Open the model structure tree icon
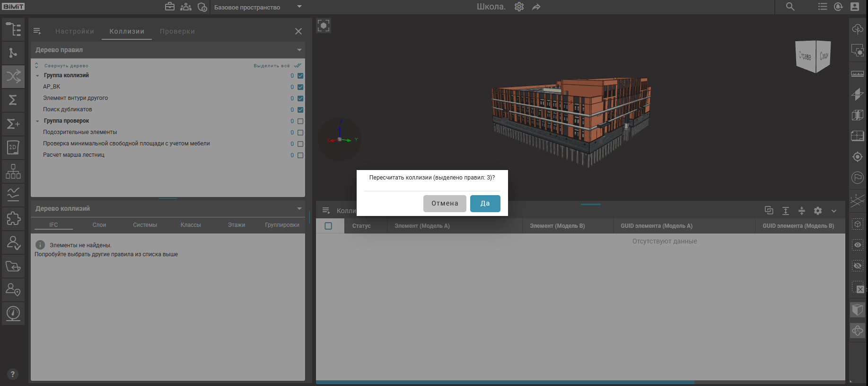Screen dimensions: 868x386 click(x=13, y=29)
